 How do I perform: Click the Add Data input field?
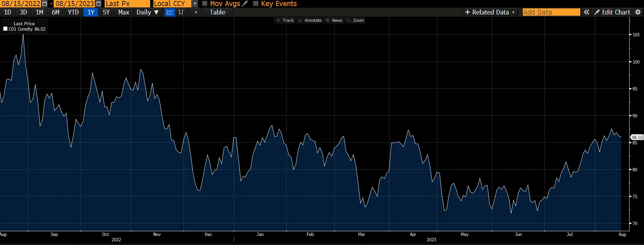pos(552,12)
